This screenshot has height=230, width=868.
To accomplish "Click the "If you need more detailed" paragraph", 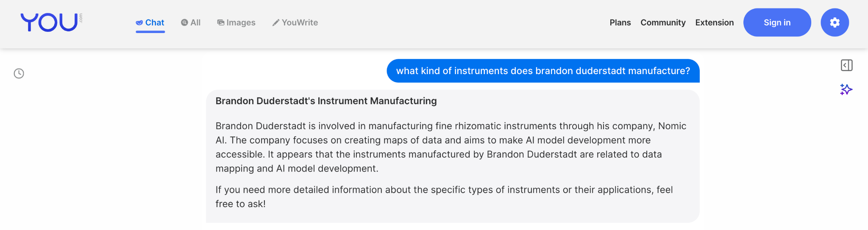I will [x=444, y=197].
